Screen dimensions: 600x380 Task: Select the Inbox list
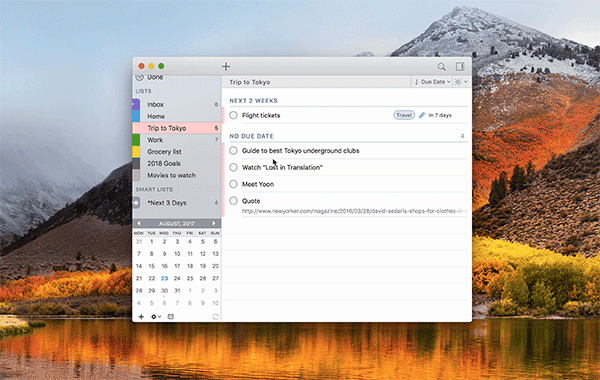point(177,104)
